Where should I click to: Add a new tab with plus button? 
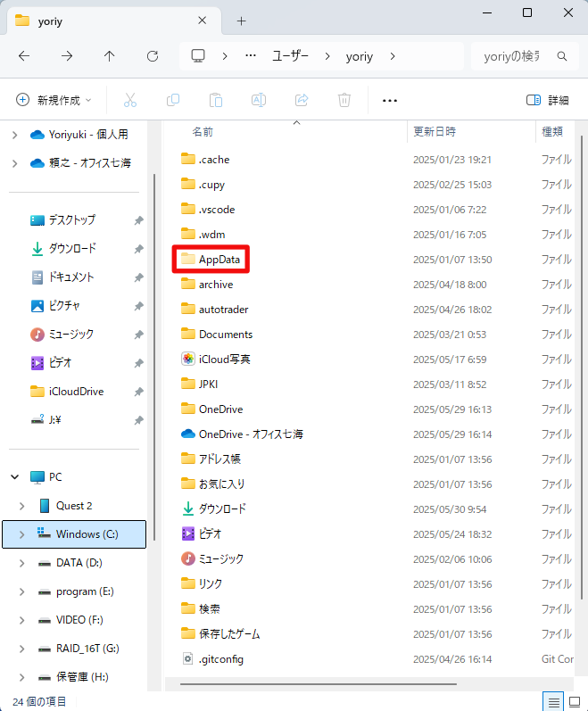coord(241,21)
